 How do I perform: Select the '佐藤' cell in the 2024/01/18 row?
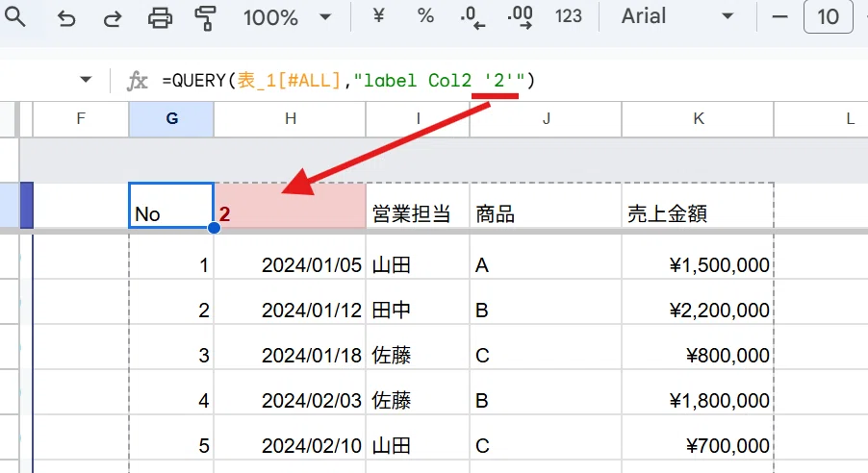click(x=418, y=347)
